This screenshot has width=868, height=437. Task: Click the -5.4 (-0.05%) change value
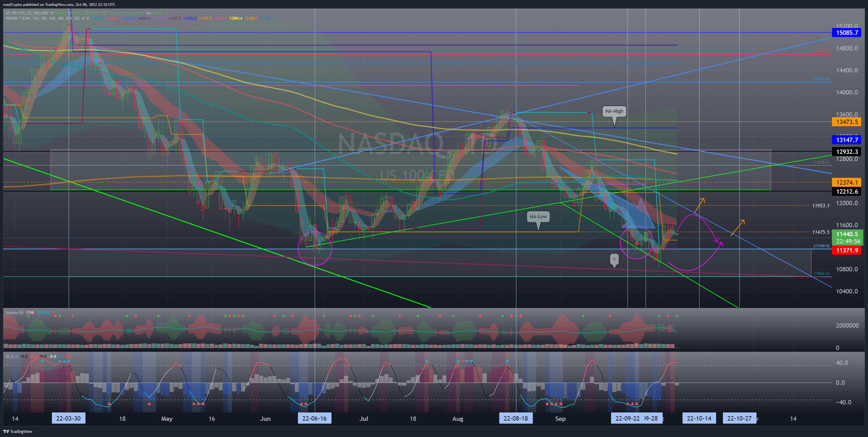132,13
